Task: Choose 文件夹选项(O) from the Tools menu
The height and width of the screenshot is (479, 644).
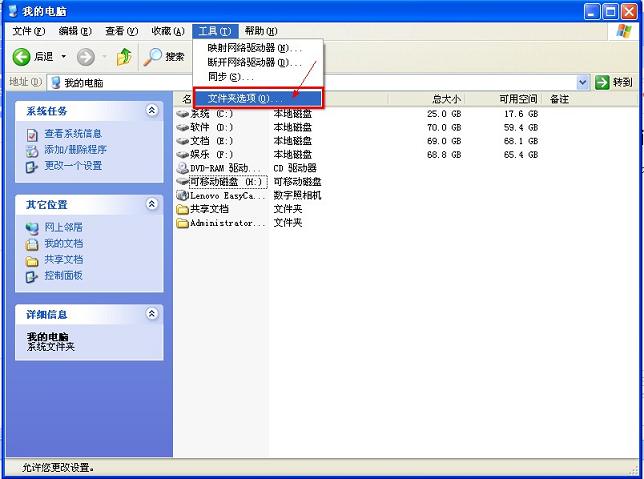Action: [x=258, y=99]
